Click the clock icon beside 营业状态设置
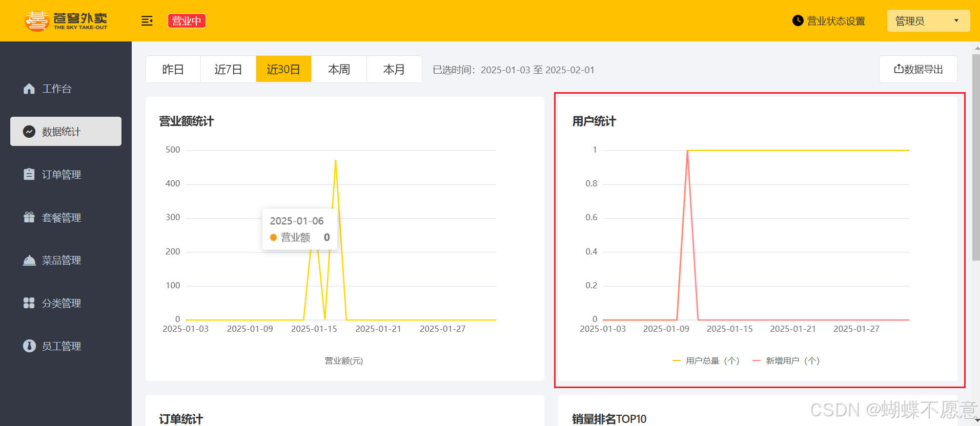Screen dimensions: 980x426 pyautogui.click(x=798, y=20)
